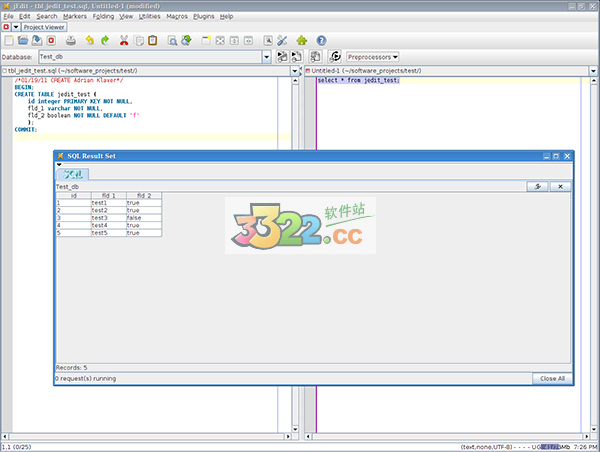Click the Close All button
Image resolution: width=600 pixels, height=452 pixels.
(553, 378)
